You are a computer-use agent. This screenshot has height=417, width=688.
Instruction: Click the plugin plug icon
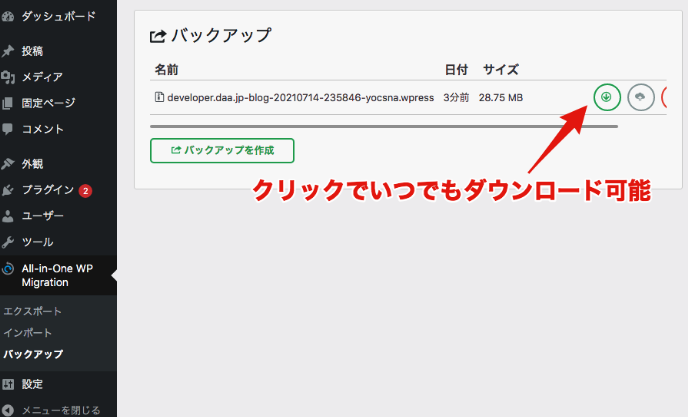pyautogui.click(x=8, y=190)
